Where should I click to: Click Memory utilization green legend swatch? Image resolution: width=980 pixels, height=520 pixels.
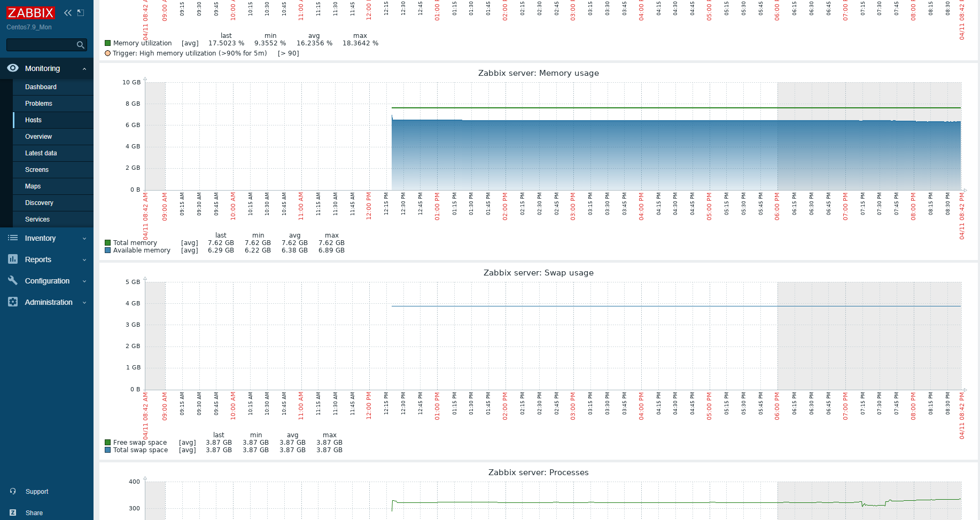click(108, 43)
